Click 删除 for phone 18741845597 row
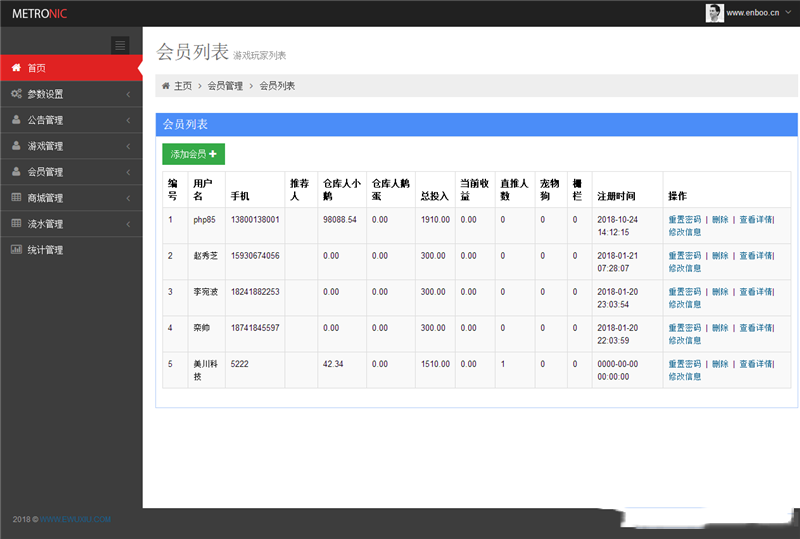Image resolution: width=800 pixels, height=539 pixels. [x=720, y=328]
